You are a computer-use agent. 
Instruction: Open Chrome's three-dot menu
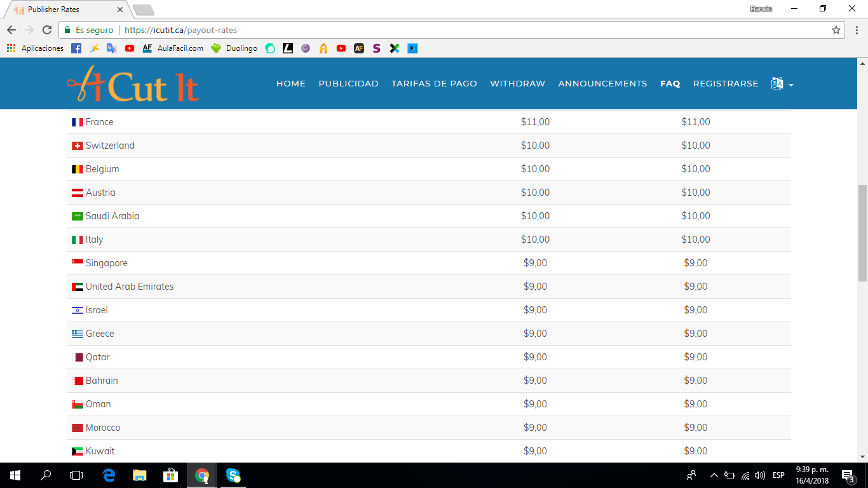[855, 29]
